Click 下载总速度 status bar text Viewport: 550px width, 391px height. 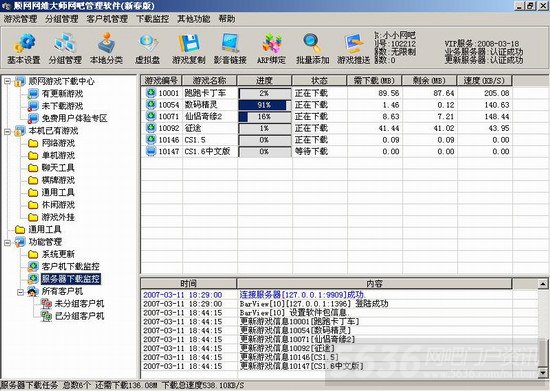tap(203, 385)
